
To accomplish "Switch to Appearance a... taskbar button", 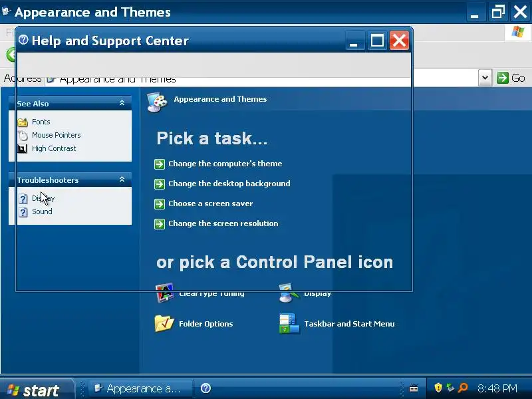I will pyautogui.click(x=141, y=388).
